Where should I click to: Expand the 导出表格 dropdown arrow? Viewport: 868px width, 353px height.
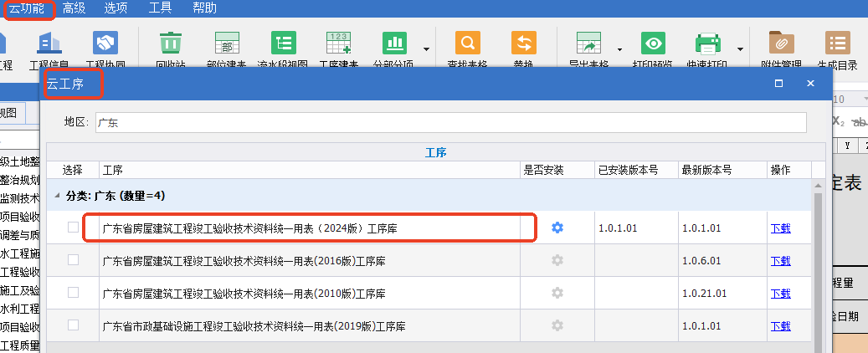[619, 49]
